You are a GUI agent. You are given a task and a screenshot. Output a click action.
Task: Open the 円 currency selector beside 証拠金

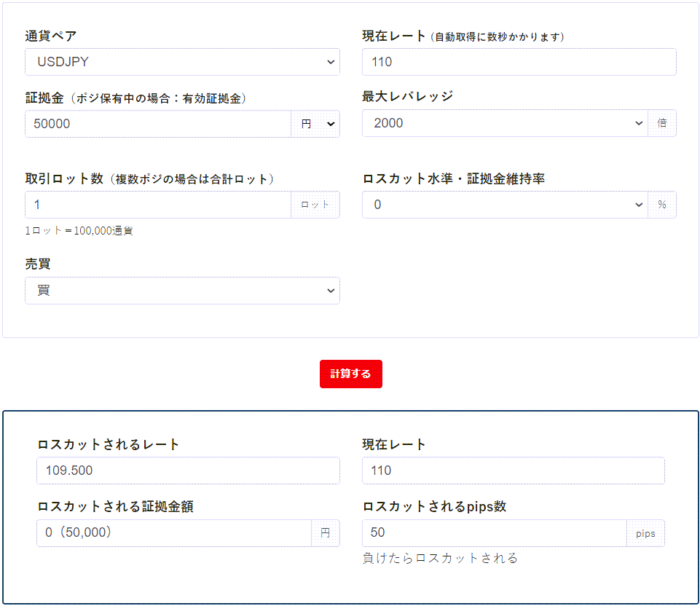pyautogui.click(x=315, y=124)
